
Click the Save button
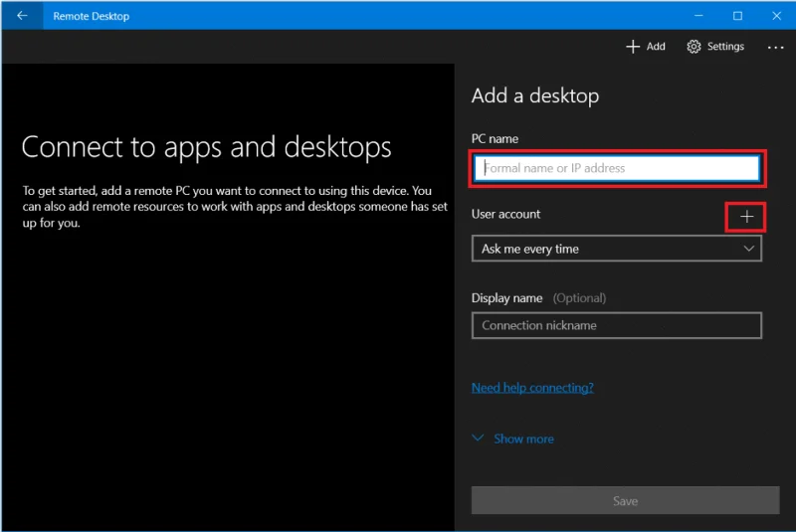click(625, 501)
